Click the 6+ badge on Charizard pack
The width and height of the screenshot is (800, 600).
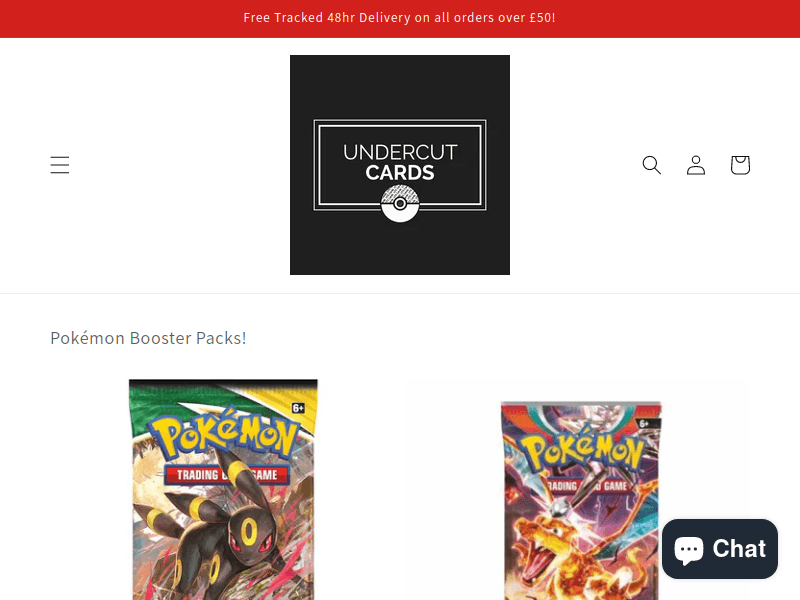644,423
